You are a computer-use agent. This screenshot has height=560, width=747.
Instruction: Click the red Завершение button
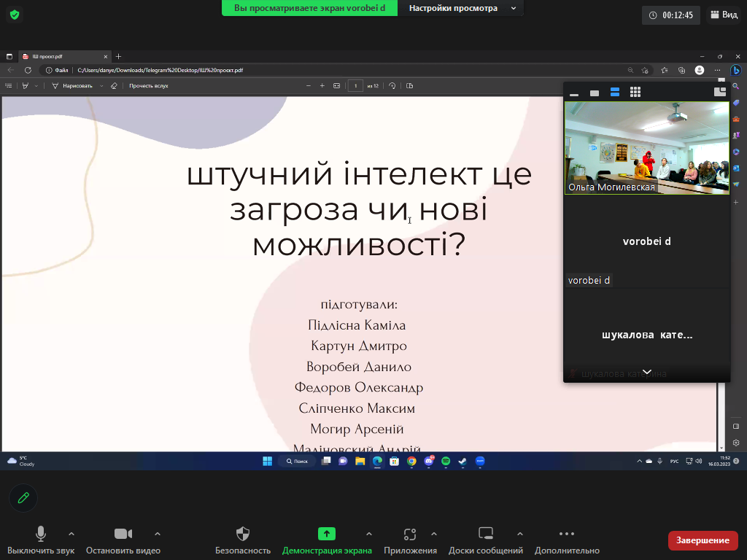(x=703, y=540)
